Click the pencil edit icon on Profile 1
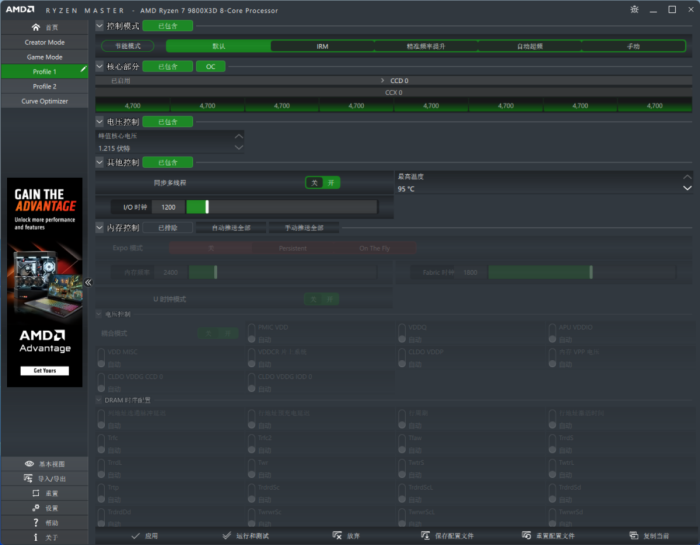700x545 pixels. pos(84,71)
